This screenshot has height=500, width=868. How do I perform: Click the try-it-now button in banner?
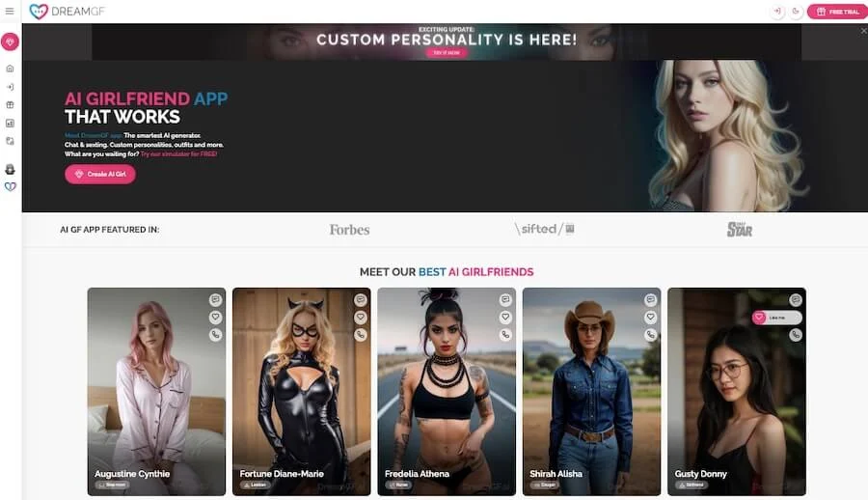(447, 53)
